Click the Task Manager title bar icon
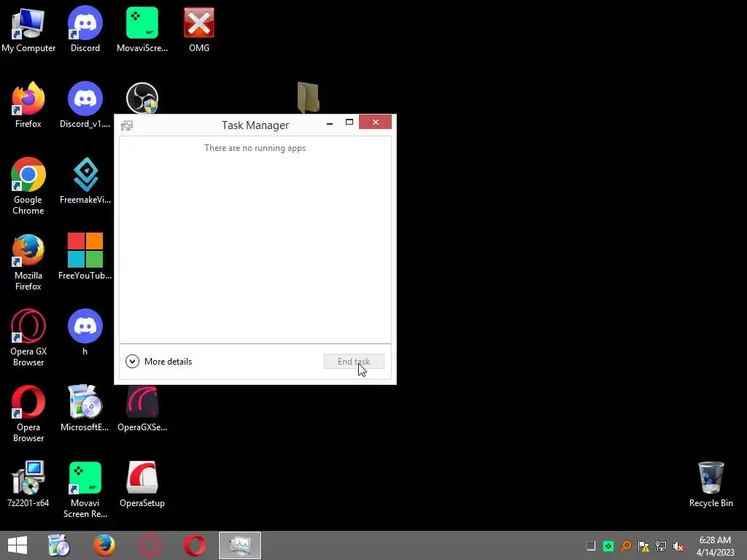The height and width of the screenshot is (560, 747). [127, 125]
